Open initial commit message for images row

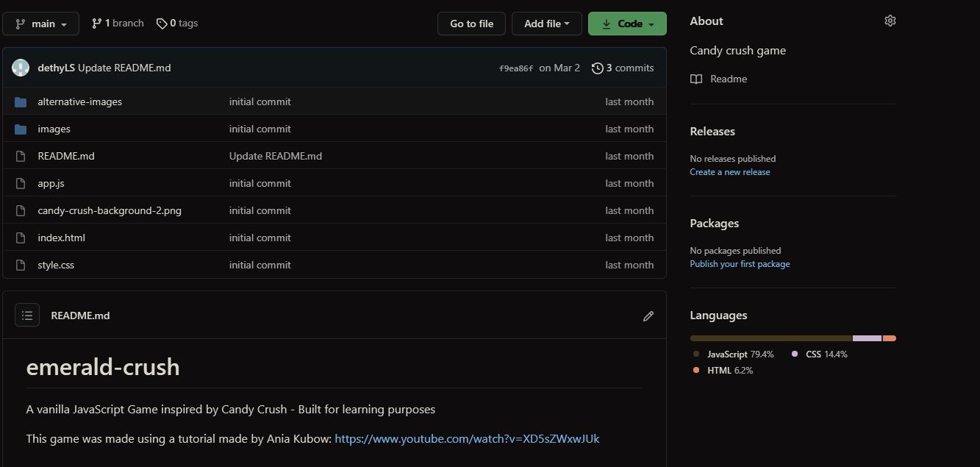(260, 129)
